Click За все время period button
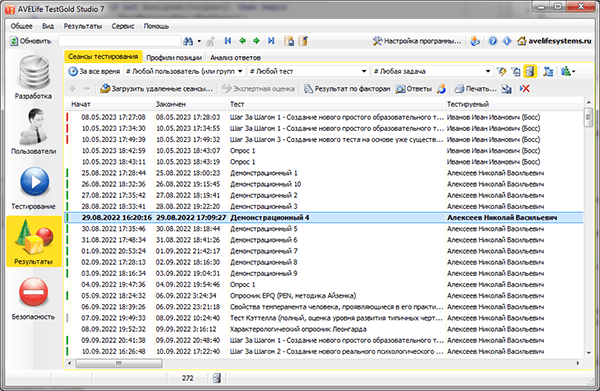Screen dimensions: 600x391 tap(95, 71)
